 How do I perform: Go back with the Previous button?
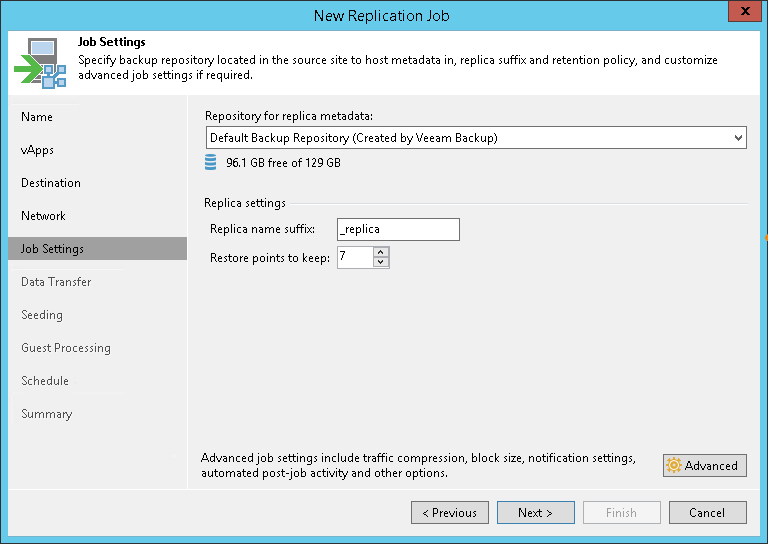coord(449,513)
